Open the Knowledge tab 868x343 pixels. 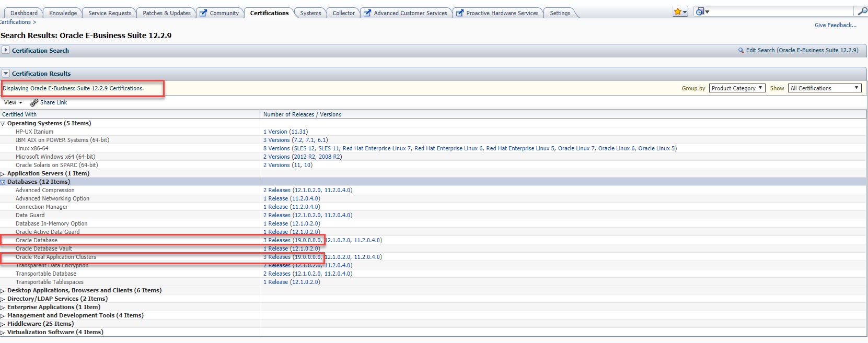(x=63, y=13)
